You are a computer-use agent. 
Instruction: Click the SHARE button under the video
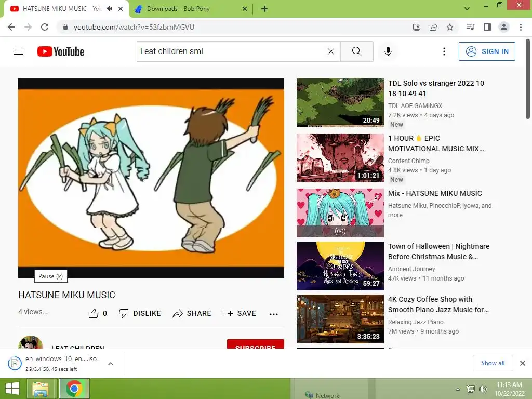[x=192, y=313]
